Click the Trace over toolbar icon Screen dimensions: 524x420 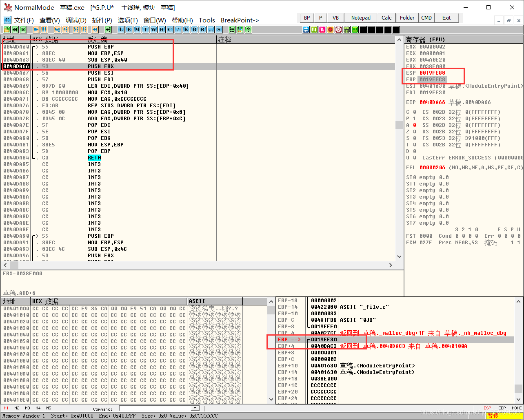coord(84,29)
